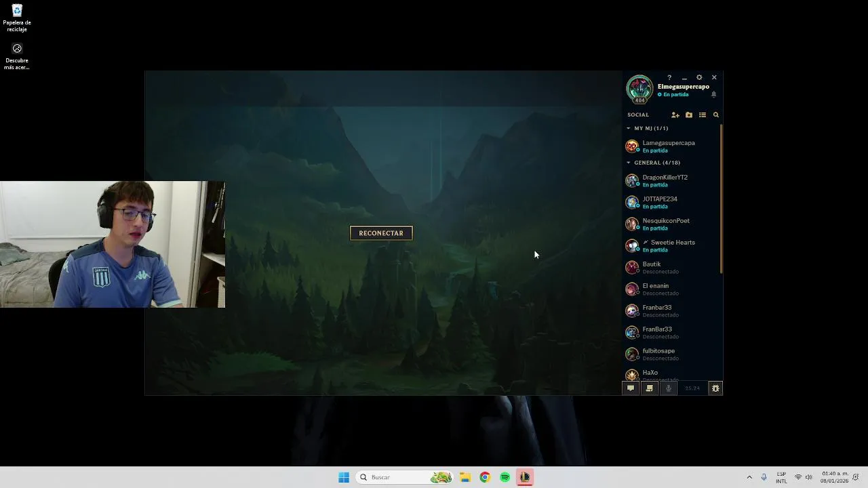Close the League client window
This screenshot has height=488, width=868.
(714, 77)
